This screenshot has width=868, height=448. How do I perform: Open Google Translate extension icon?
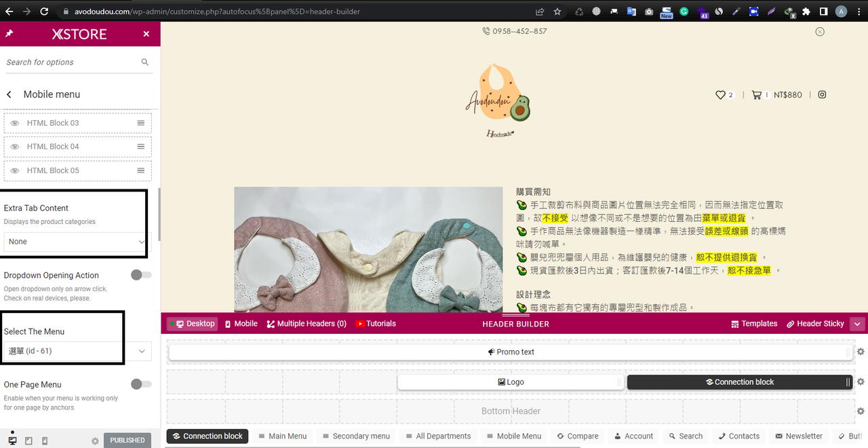[x=631, y=12]
